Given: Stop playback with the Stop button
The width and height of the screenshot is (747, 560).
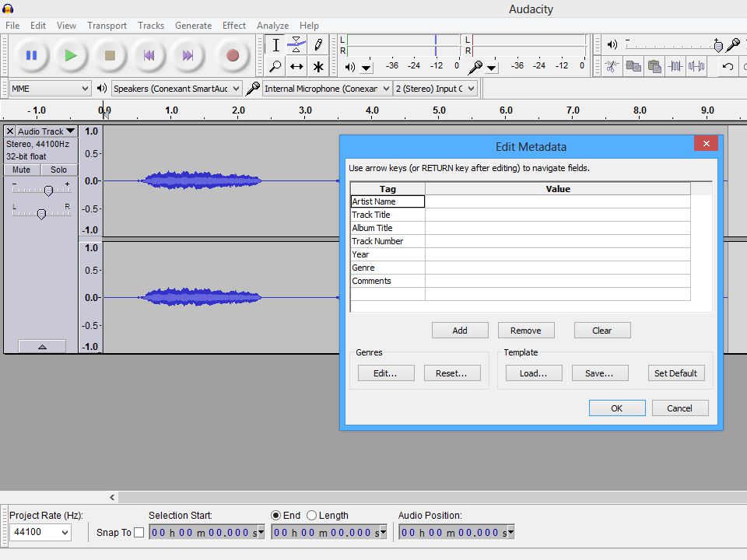Looking at the screenshot, I should coord(110,56).
